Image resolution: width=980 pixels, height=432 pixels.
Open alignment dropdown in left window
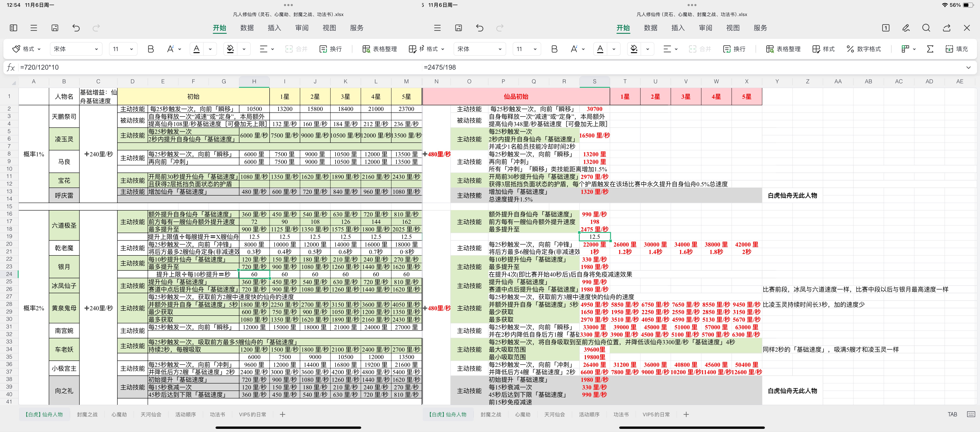[267, 49]
